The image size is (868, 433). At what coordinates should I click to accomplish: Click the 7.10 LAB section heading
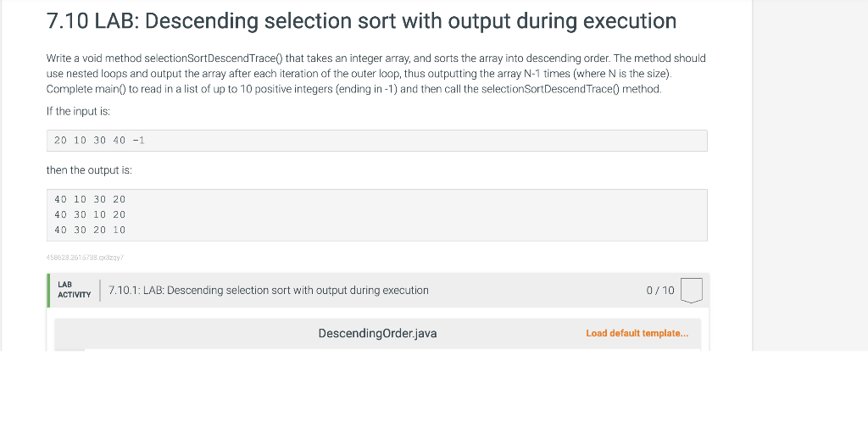click(x=361, y=21)
